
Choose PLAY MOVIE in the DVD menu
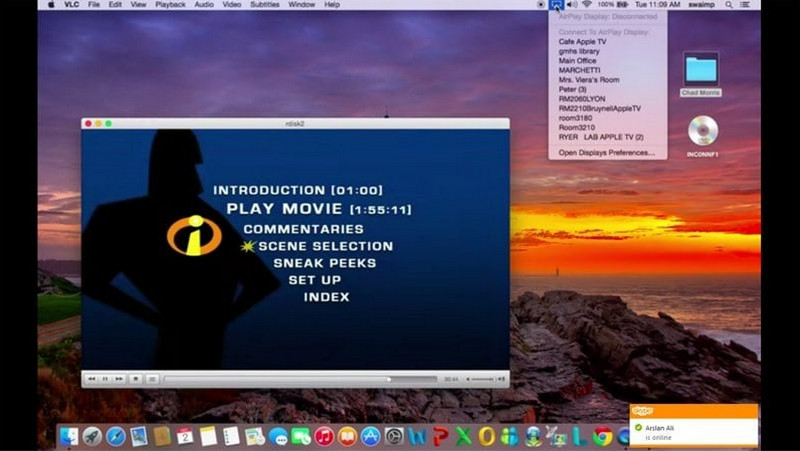(319, 209)
